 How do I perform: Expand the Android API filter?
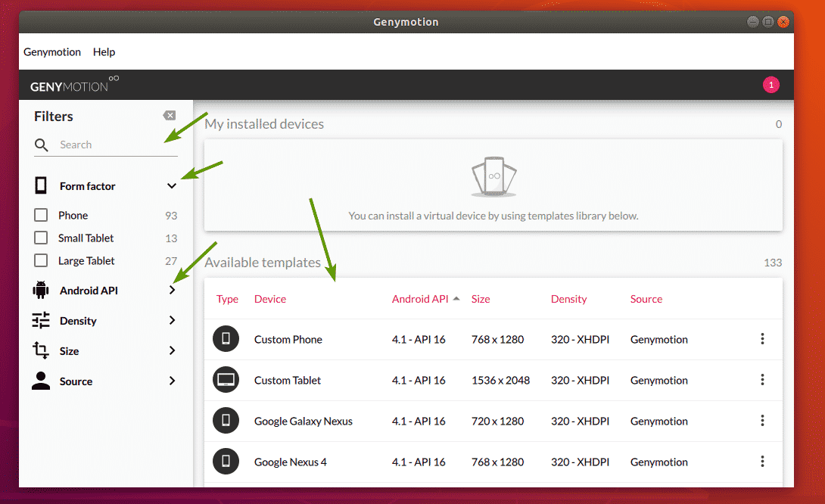tap(172, 291)
